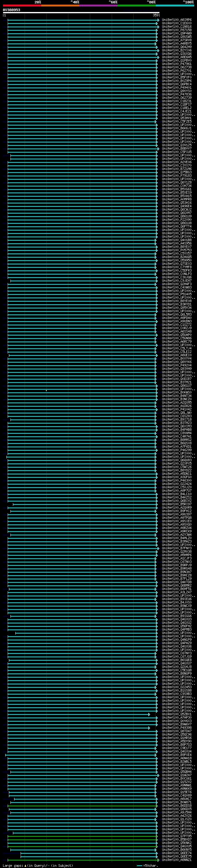Open hit UniRef100_A8IMP6
The height and width of the screenshot is (868, 197).
point(176,20)
